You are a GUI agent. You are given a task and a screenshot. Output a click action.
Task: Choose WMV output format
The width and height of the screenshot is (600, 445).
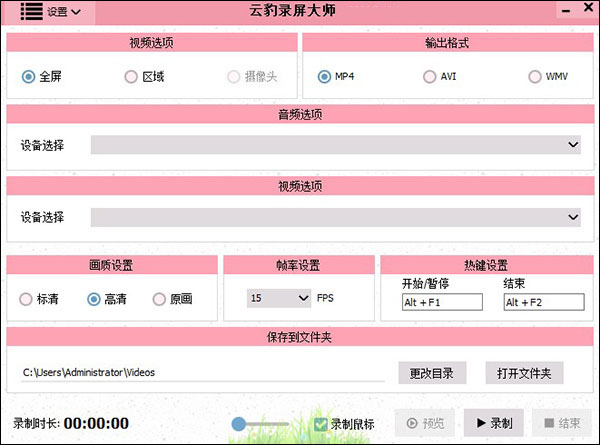click(x=548, y=77)
